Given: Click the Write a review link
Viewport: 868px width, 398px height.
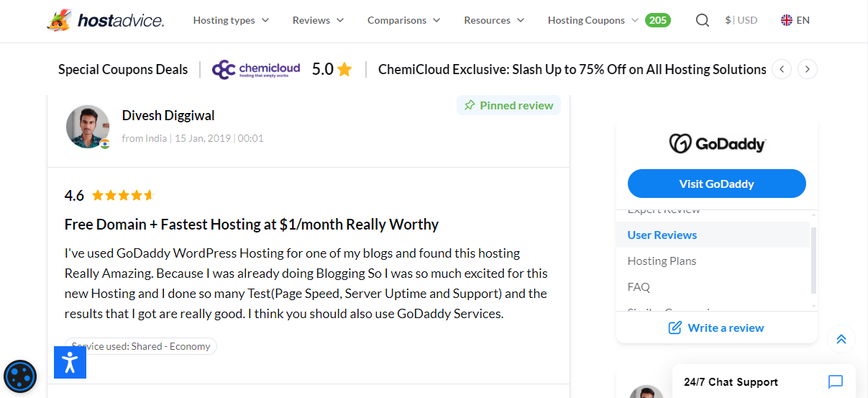Looking at the screenshot, I should click(x=716, y=328).
